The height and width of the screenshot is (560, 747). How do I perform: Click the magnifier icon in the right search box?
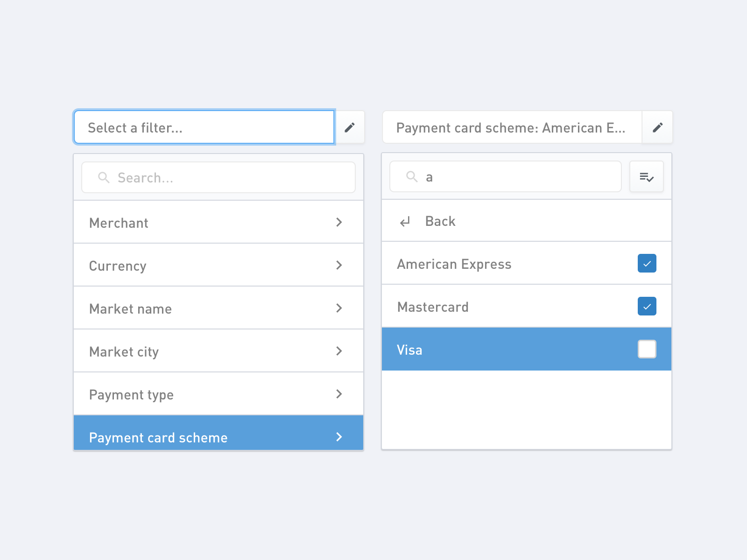412,176
